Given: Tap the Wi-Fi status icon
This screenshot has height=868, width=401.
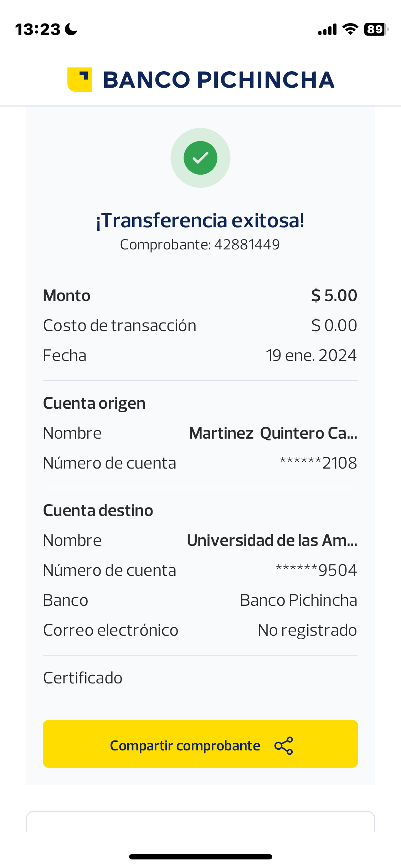Looking at the screenshot, I should pos(350,29).
